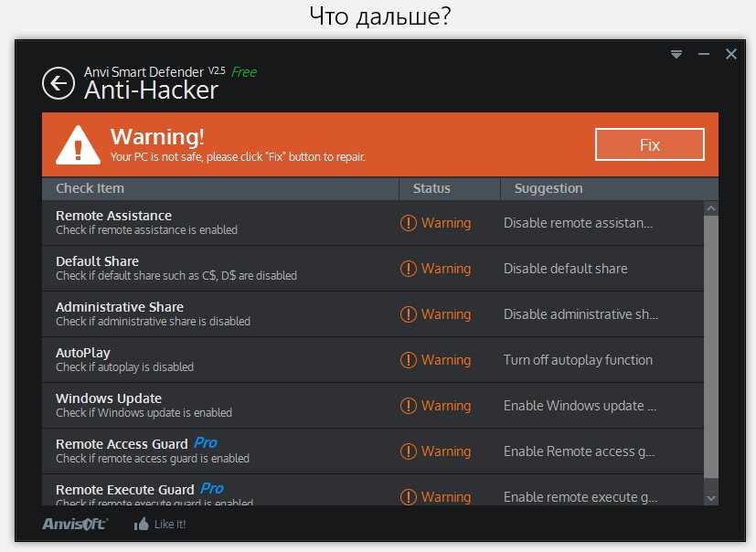Click the AutoPlay warning status icon
Viewport: 756px width, 552px height.
[409, 360]
